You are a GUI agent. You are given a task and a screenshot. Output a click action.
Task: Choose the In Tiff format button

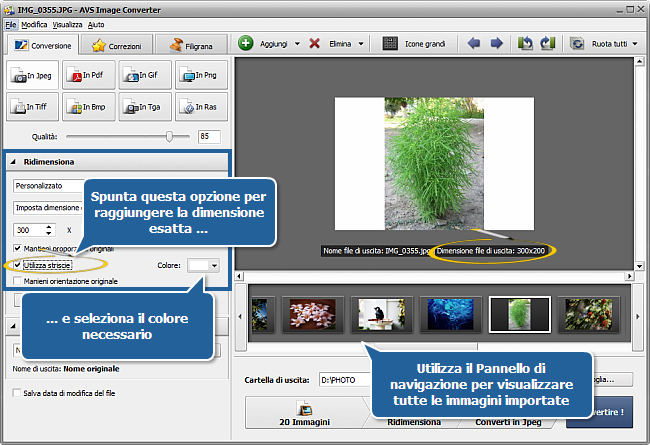[32, 106]
